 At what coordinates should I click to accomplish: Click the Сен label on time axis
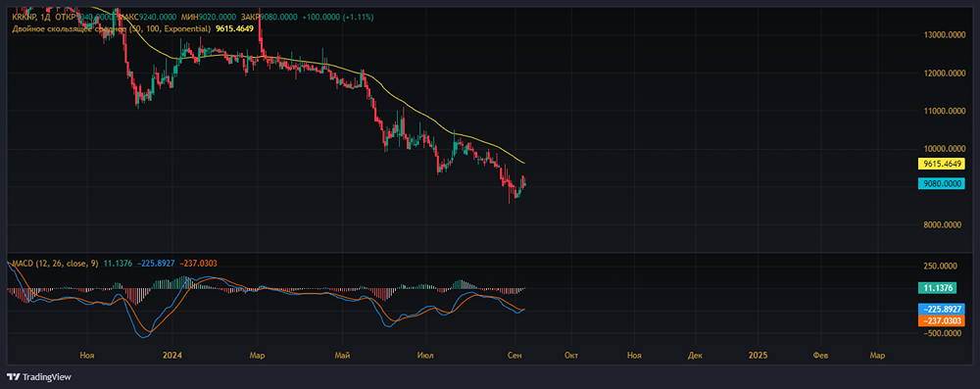click(x=515, y=356)
